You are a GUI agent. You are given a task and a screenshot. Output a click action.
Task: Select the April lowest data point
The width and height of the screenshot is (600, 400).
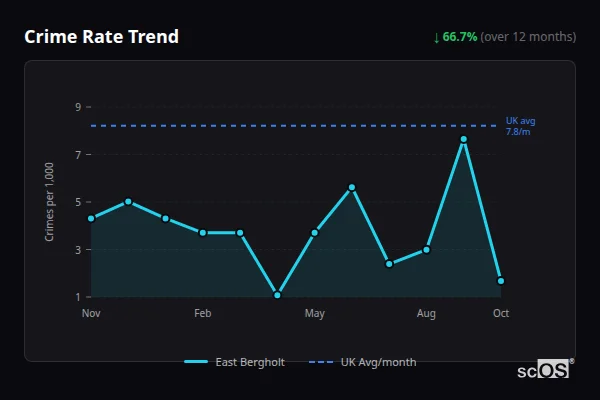(x=277, y=295)
